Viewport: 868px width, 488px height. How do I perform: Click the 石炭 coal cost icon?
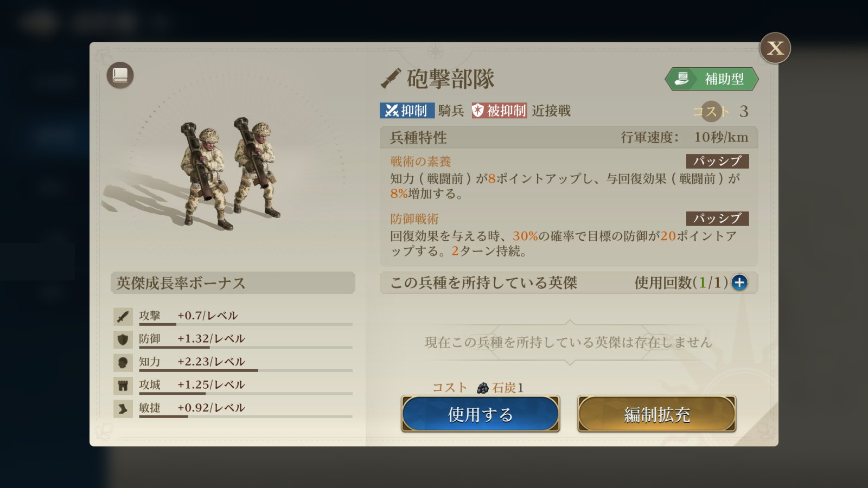[x=483, y=388]
